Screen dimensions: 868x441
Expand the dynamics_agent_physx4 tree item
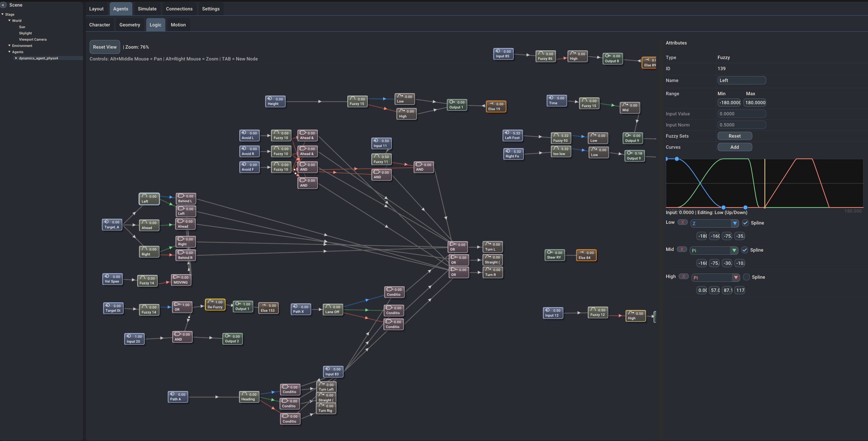tap(16, 58)
